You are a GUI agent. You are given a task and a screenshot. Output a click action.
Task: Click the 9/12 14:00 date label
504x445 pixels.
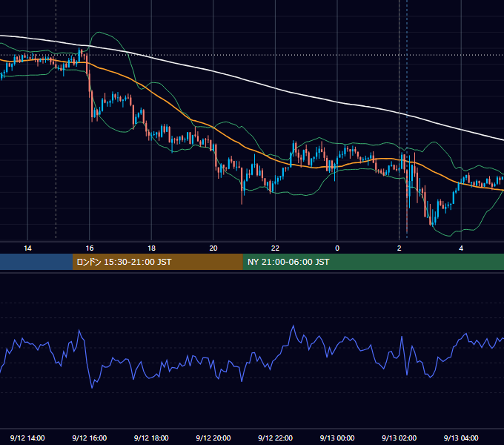(27, 438)
